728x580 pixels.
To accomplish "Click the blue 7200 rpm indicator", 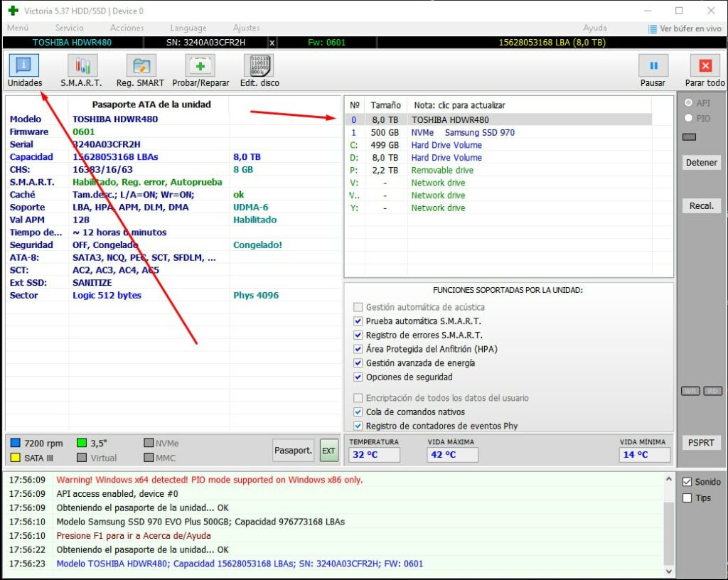I will (x=16, y=443).
